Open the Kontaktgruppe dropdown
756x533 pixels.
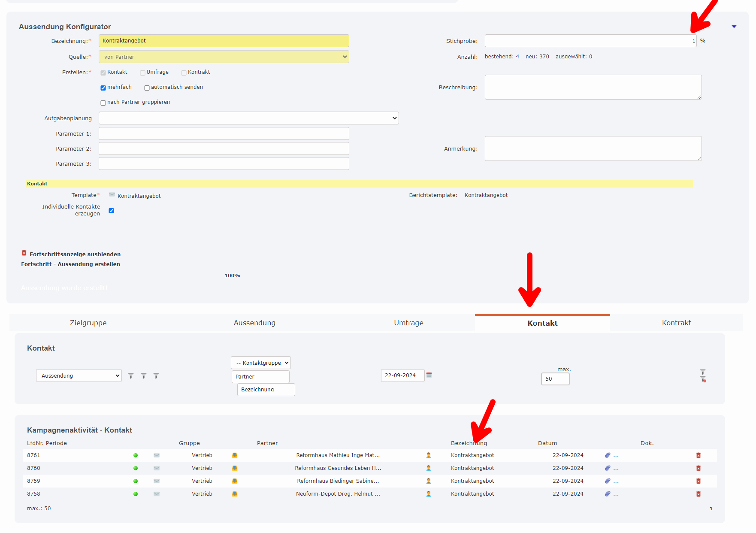[x=260, y=362]
